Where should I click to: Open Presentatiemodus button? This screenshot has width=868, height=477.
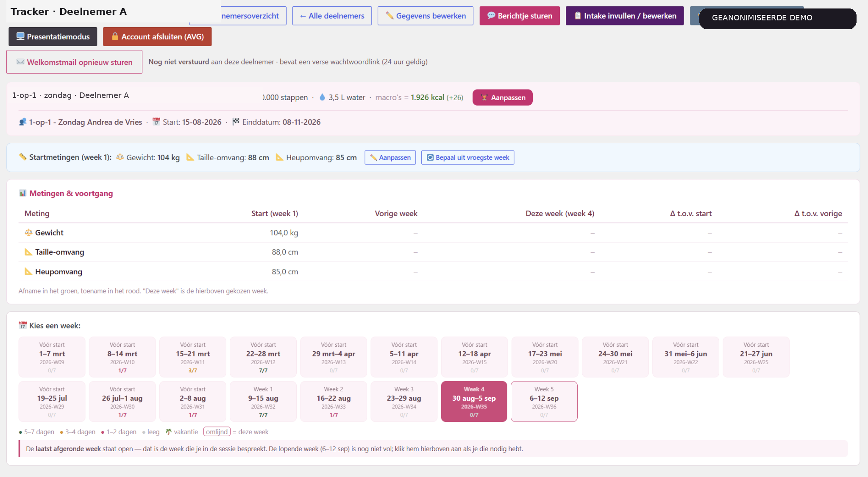click(x=53, y=36)
